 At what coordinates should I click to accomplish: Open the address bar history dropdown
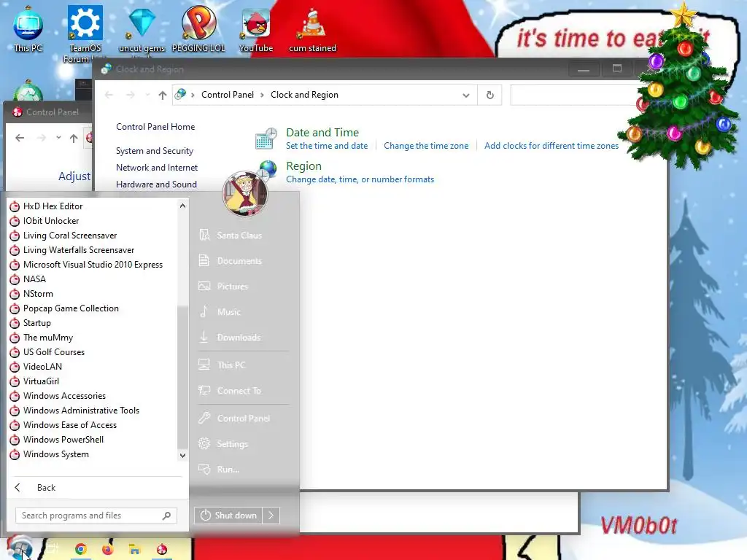[466, 96]
